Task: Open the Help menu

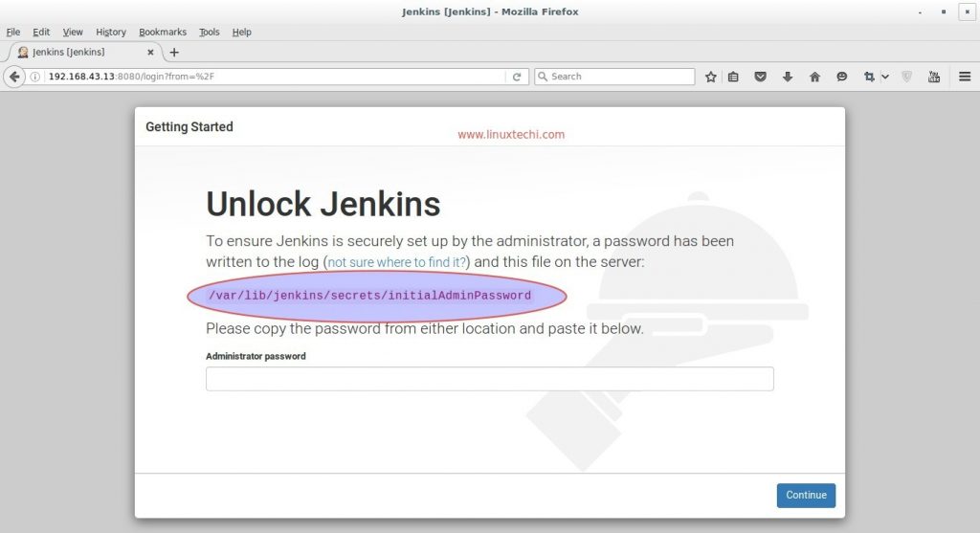Action: point(241,32)
